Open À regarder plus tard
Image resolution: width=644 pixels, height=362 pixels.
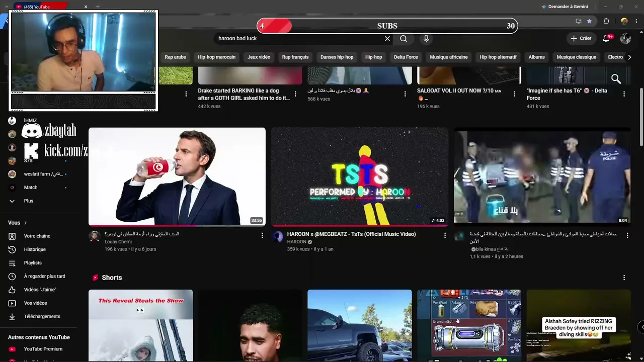coord(44,276)
